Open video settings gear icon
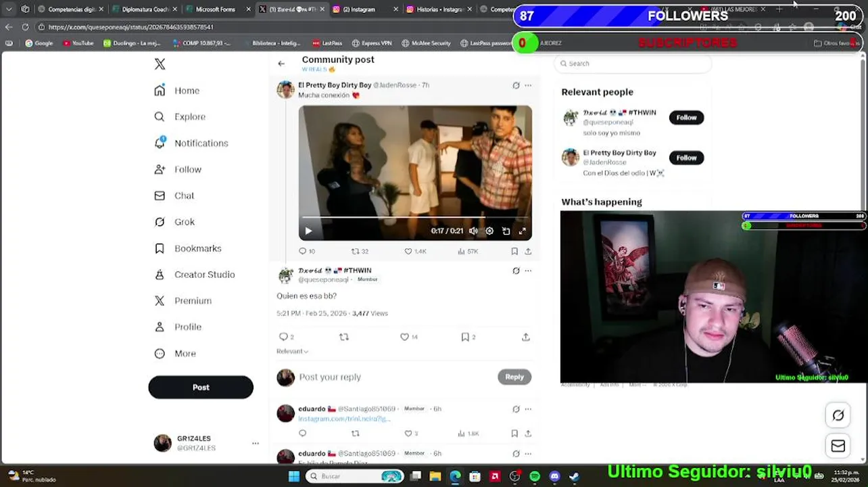This screenshot has width=868, height=487. point(489,231)
